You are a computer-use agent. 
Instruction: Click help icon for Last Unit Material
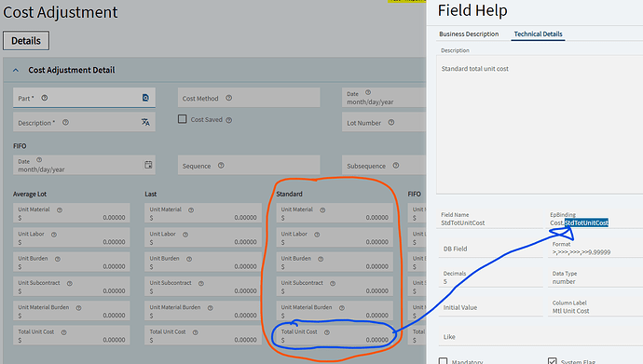191,210
